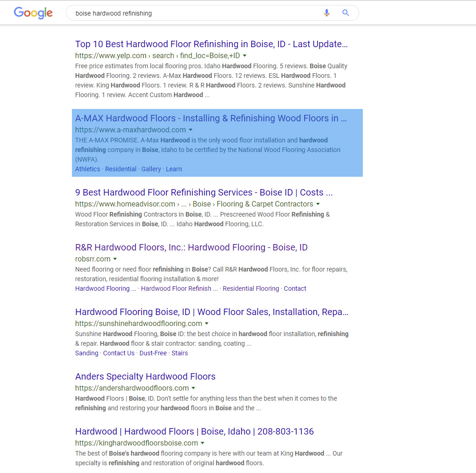Click snippet starting Free price estimates from local
Screen dimensions: 476x473
point(211,81)
